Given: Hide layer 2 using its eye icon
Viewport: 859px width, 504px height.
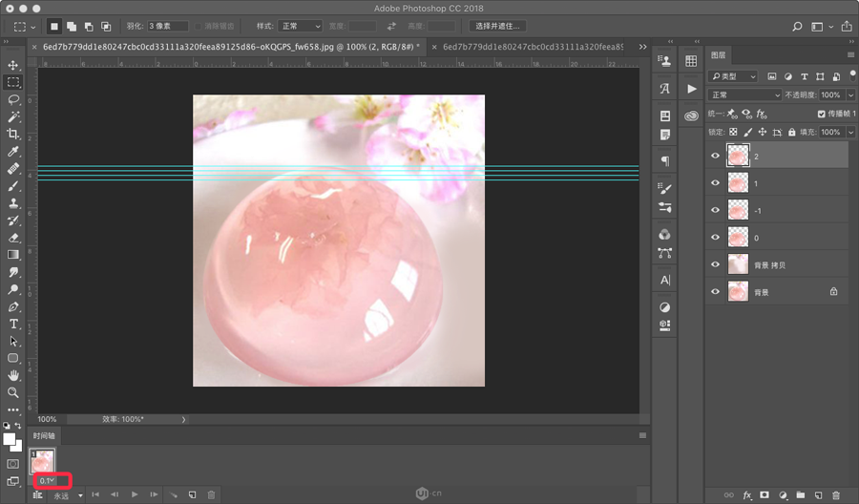Looking at the screenshot, I should pos(716,156).
